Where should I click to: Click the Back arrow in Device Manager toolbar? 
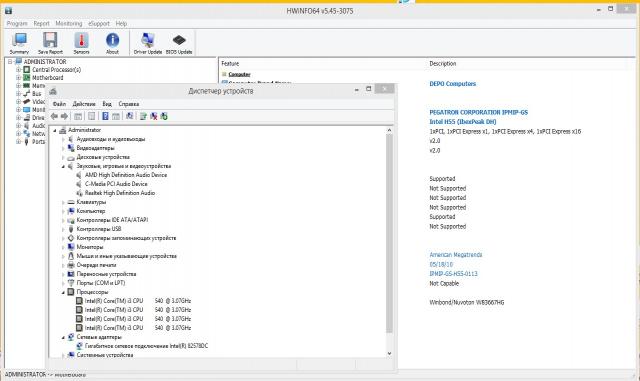point(54,116)
